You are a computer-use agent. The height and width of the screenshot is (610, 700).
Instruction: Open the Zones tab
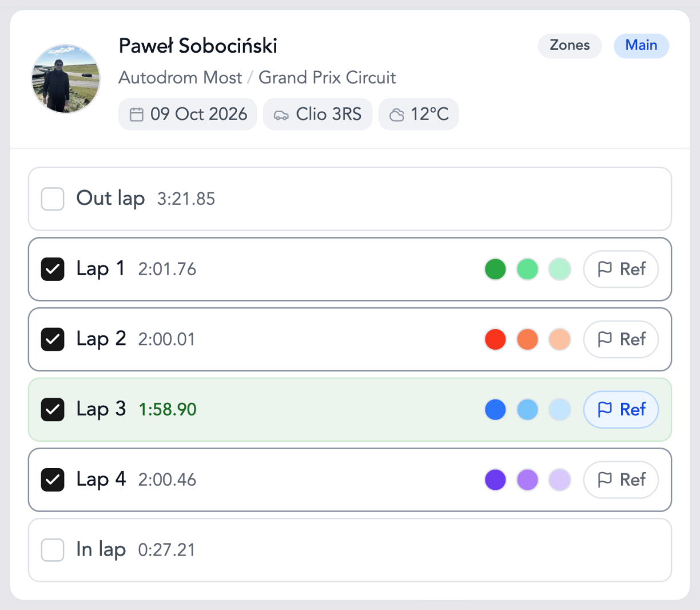[x=570, y=46]
